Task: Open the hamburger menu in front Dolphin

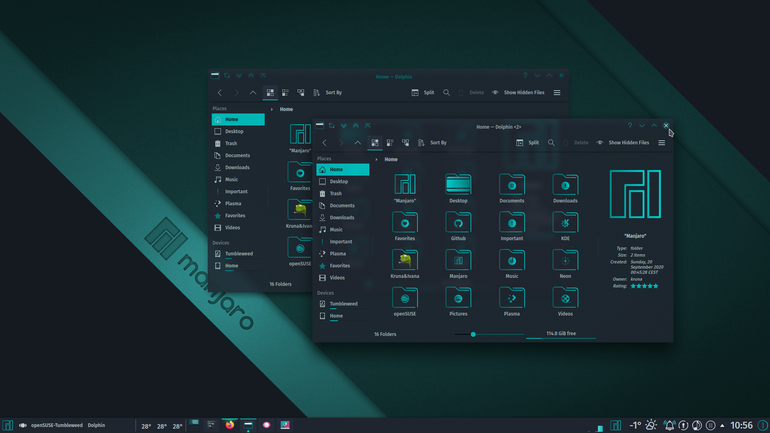Action: [x=661, y=143]
